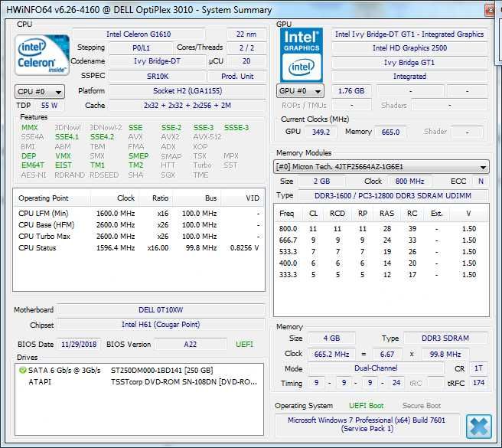Click the Intel HD Graphics 2500 field
Image resolution: width=502 pixels, height=448 pixels.
pyautogui.click(x=410, y=47)
